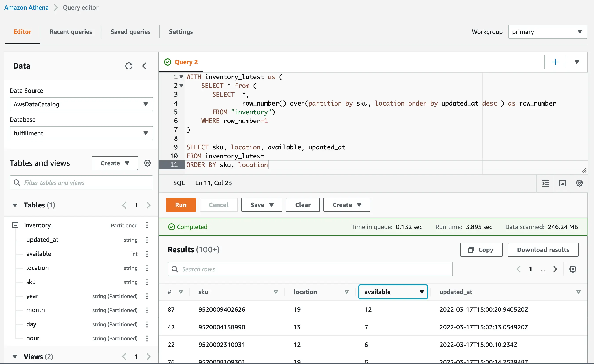
Task: Focus the Filter tables and views field
Action: coord(81,182)
